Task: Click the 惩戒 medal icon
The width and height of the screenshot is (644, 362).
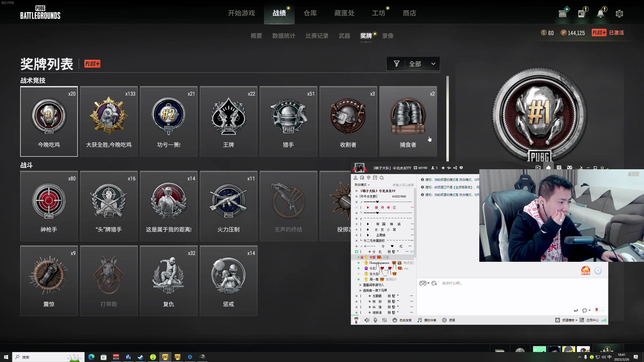Action: coord(228,276)
